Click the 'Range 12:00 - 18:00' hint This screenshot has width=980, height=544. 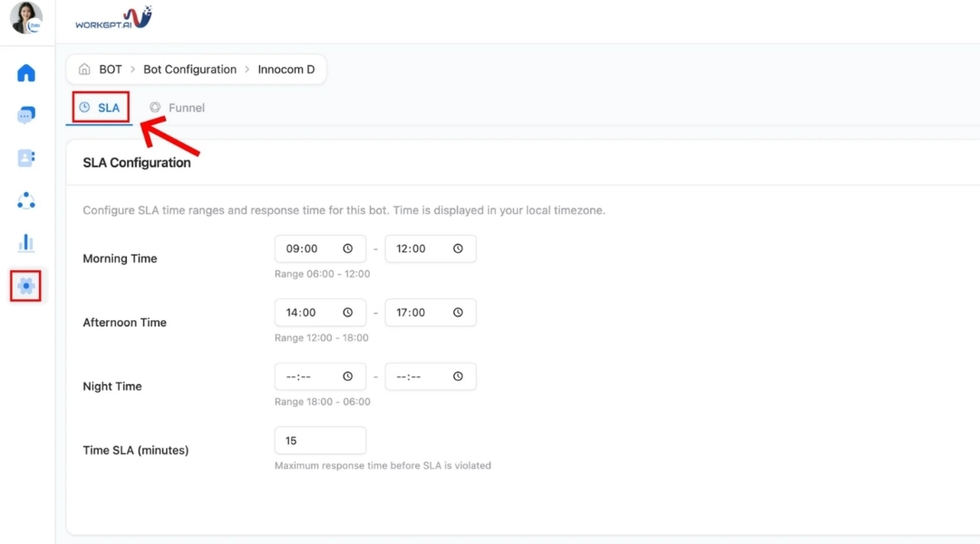click(x=322, y=337)
